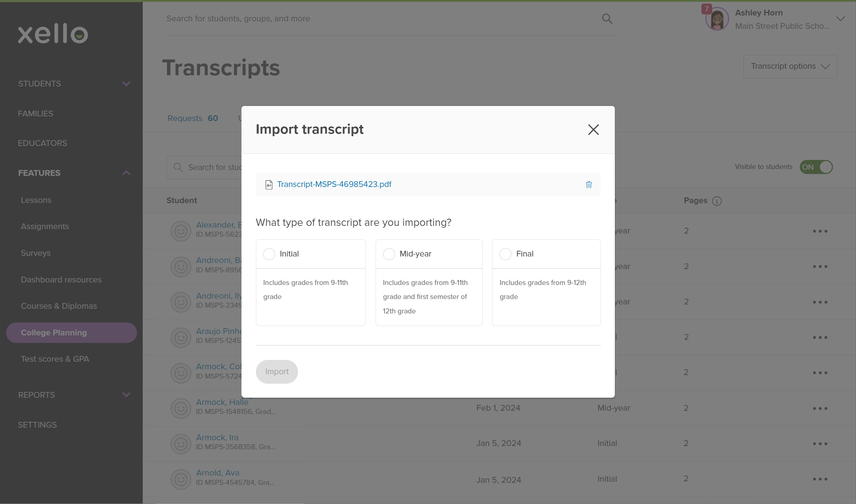Click the smiley avatar for Araujo Pinhe
The height and width of the screenshot is (504, 856).
click(181, 337)
